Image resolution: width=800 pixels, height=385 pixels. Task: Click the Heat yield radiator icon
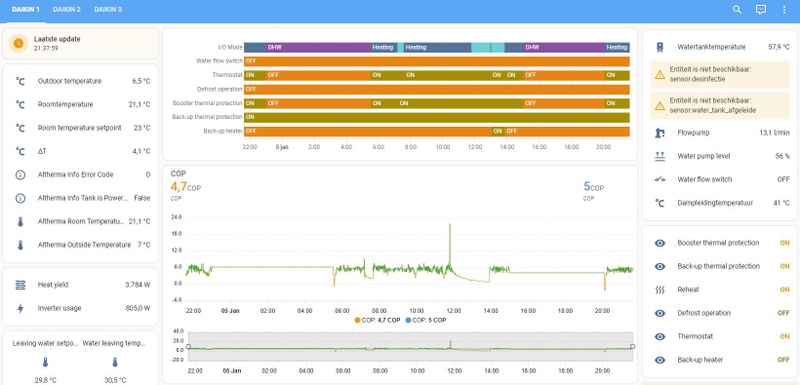(20, 285)
